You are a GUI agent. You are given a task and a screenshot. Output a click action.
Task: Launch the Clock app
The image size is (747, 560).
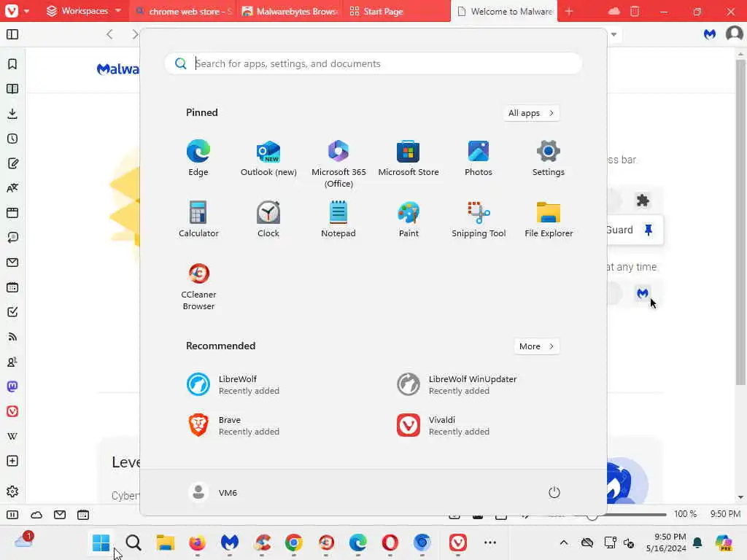[x=268, y=219]
